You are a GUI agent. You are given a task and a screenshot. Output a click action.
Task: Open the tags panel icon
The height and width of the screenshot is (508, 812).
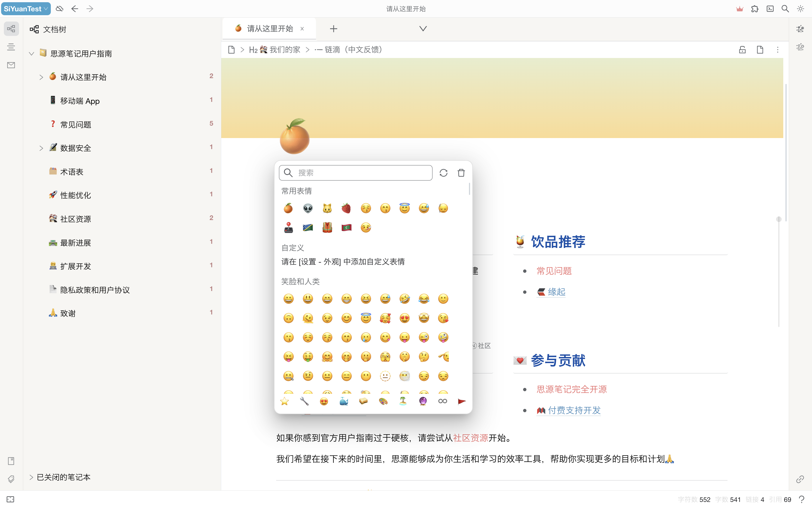11,479
